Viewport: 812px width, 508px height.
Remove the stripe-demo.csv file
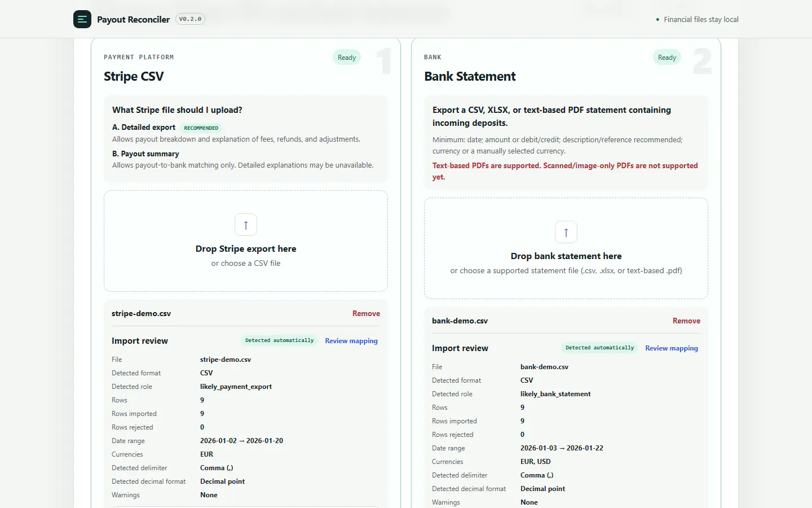(366, 313)
